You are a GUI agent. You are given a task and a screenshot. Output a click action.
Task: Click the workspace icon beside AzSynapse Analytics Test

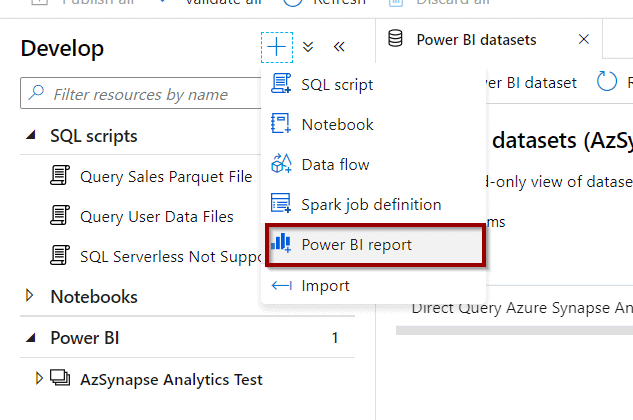pos(60,378)
